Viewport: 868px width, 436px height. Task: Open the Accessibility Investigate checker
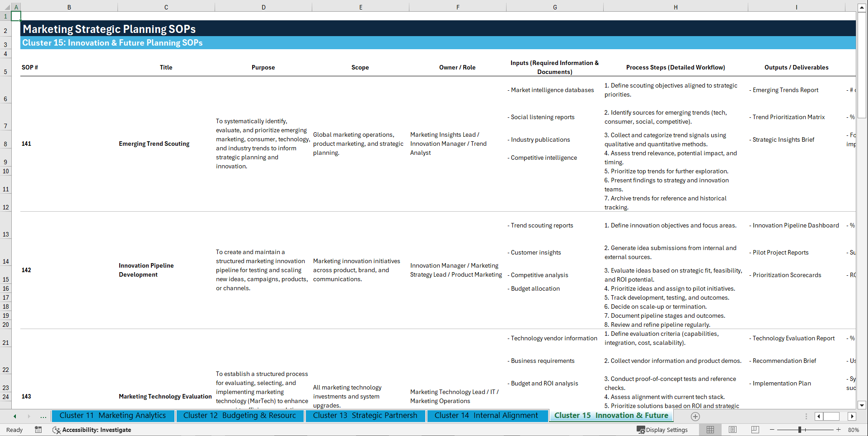pos(92,430)
